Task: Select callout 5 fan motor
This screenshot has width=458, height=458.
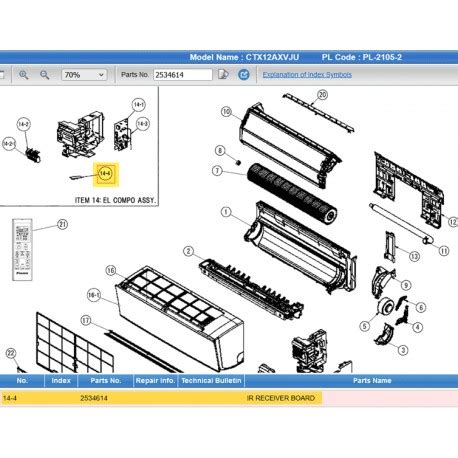Action: 365,326
